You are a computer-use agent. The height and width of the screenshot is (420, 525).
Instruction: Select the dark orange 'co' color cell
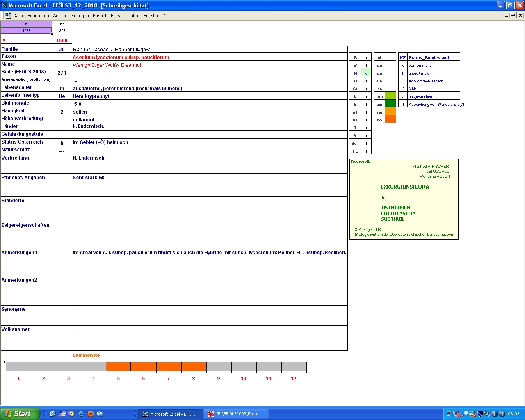click(390, 120)
